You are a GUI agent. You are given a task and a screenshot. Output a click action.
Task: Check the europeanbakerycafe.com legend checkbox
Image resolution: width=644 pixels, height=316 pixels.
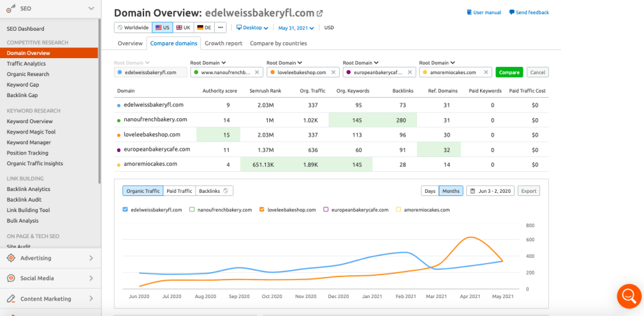tap(326, 209)
